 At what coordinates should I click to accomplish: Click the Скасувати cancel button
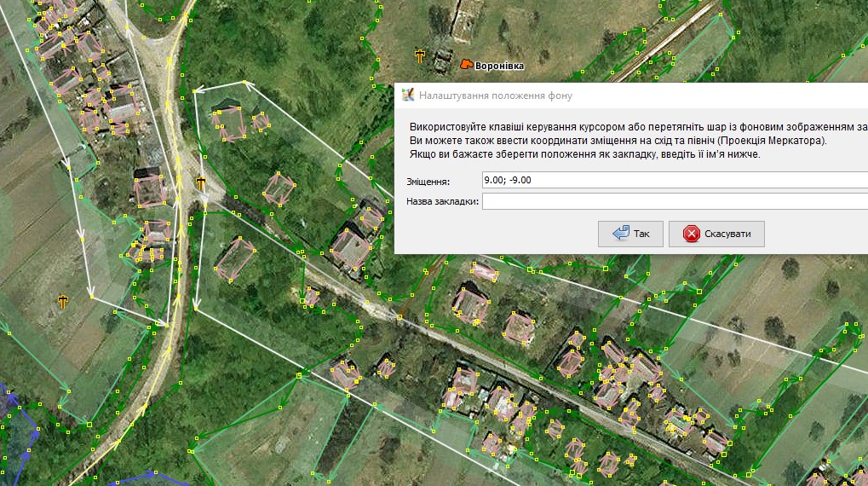click(716, 234)
